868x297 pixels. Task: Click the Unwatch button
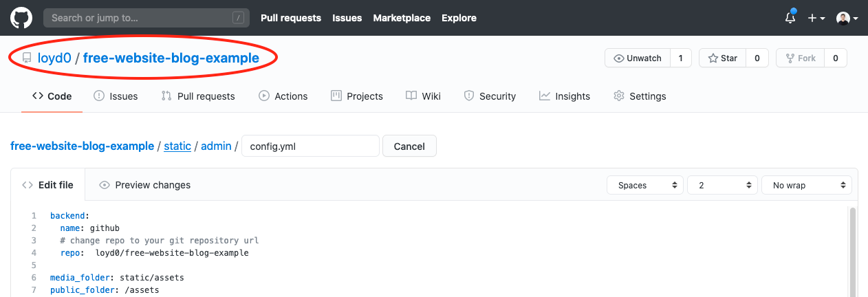click(637, 58)
